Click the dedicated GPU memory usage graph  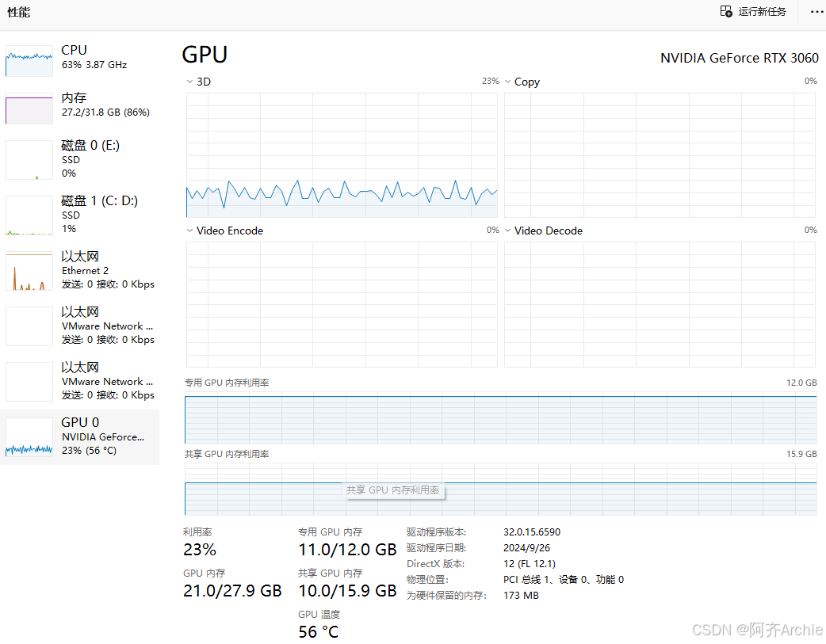point(500,417)
